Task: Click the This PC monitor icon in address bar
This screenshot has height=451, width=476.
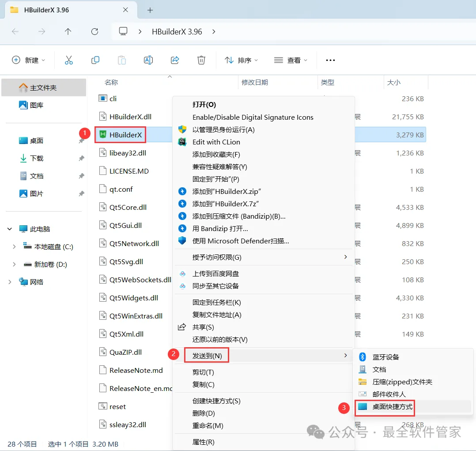Action: [x=123, y=31]
